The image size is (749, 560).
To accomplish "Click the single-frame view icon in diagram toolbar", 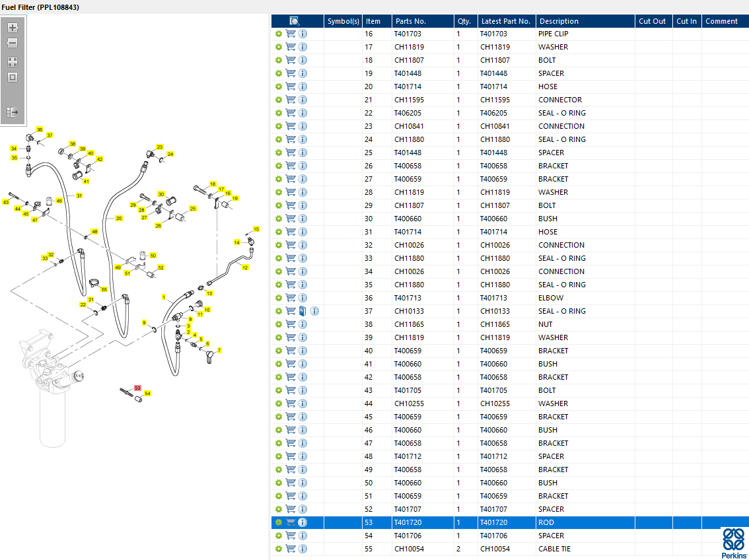I will click(x=13, y=77).
